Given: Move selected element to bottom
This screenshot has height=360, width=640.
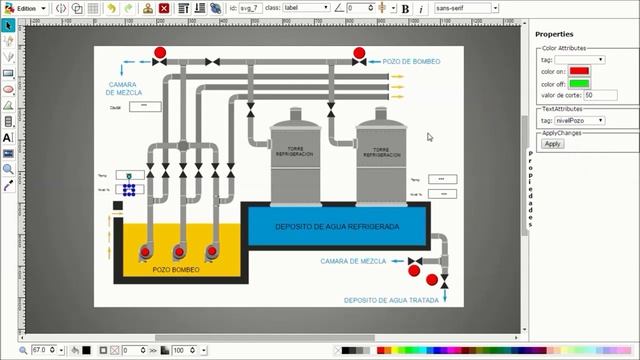Looking at the screenshot, I should point(200,8).
